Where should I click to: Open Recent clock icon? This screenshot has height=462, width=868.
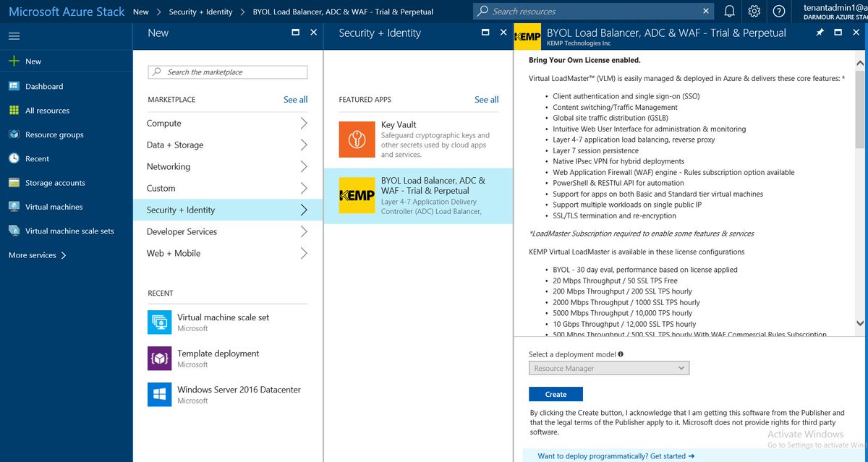(14, 158)
